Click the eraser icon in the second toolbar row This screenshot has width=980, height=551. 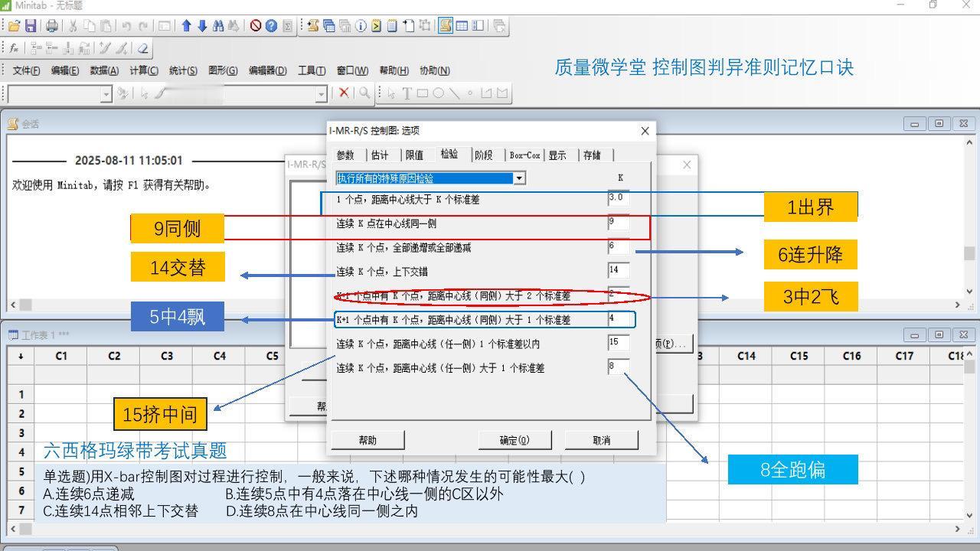[x=142, y=47]
